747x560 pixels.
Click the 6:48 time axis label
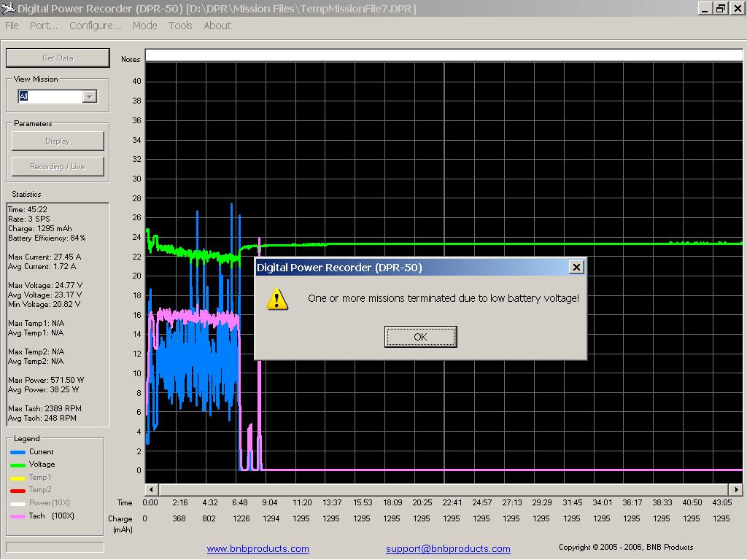[x=240, y=503]
